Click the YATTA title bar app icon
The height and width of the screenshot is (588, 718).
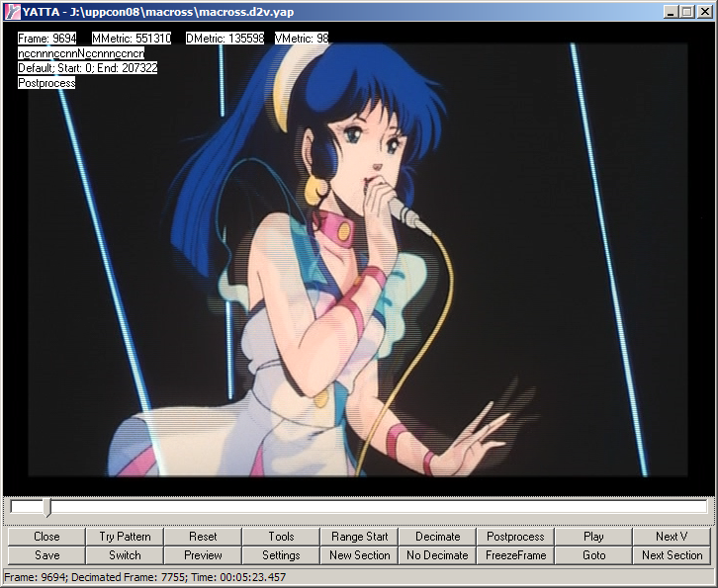click(13, 12)
